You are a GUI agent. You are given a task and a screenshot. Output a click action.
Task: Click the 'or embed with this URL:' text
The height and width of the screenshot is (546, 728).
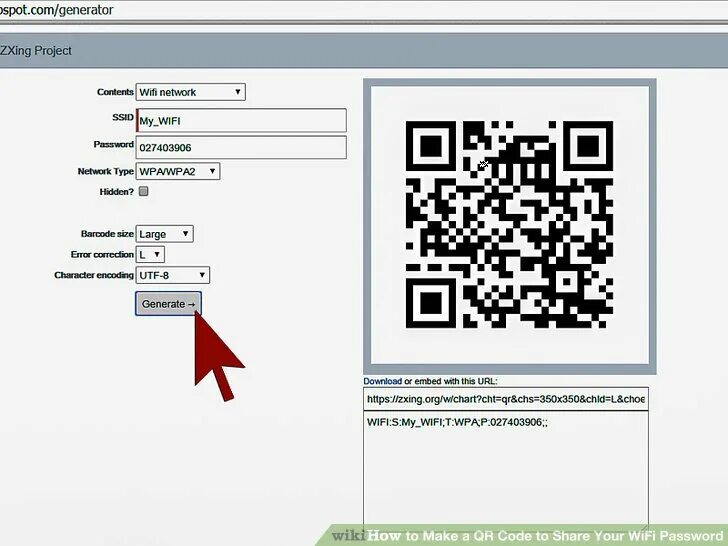451,381
